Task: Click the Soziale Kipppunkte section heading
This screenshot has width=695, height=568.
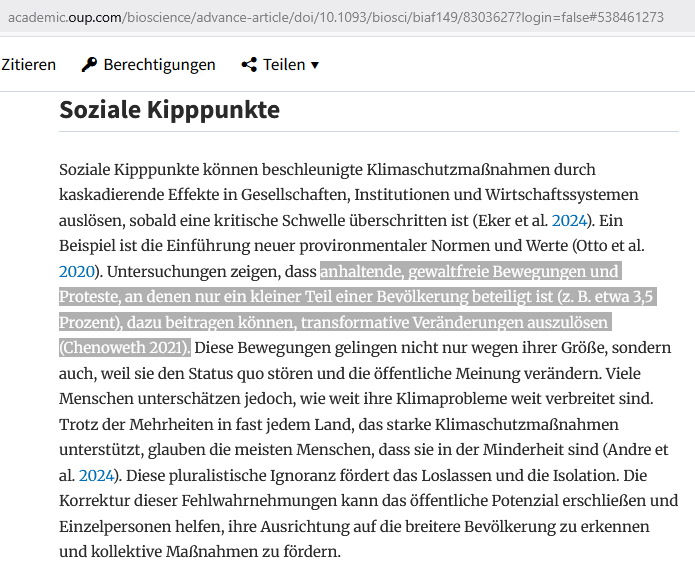Action: point(169,109)
